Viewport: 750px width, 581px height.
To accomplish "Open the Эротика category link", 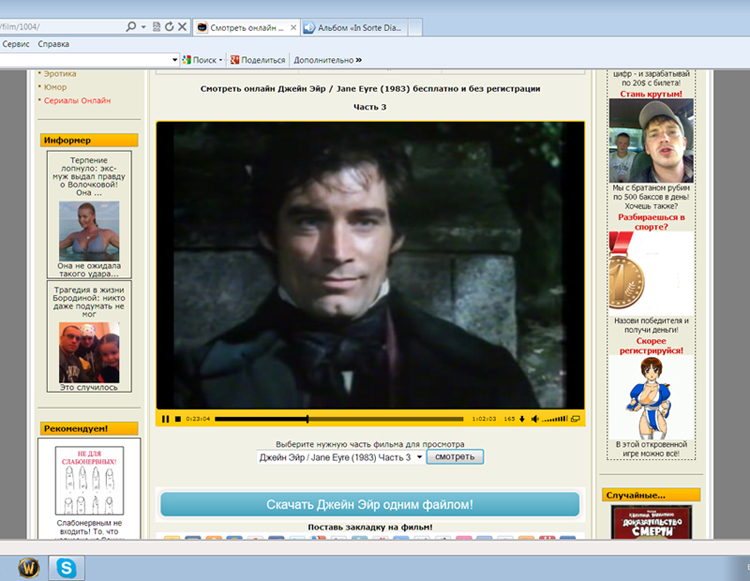I will 60,74.
